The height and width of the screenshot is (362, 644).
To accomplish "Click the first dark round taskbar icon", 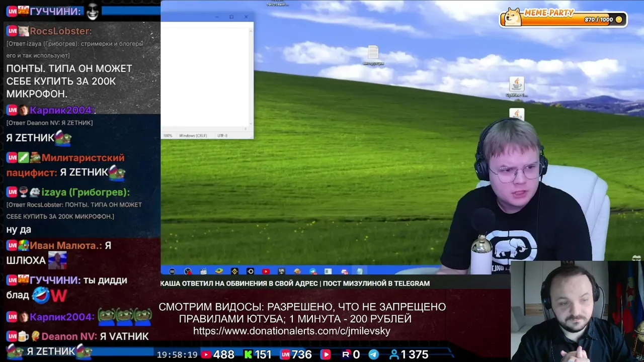I will (172, 271).
